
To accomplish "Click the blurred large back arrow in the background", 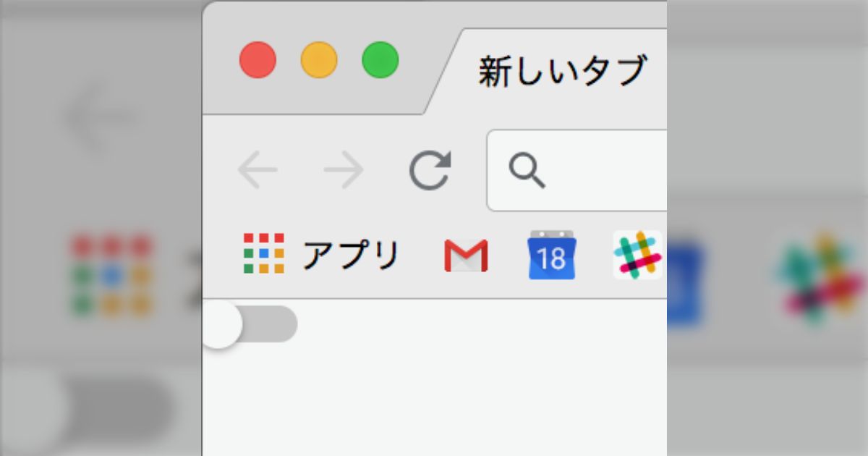I will (101, 117).
